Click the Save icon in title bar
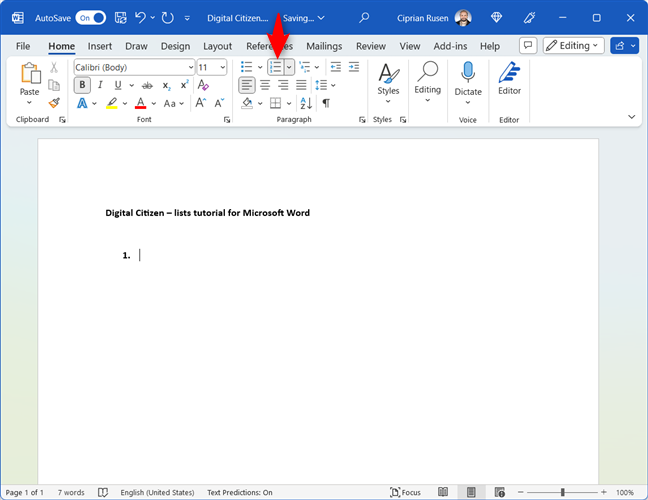The height and width of the screenshot is (500, 648). coord(121,18)
